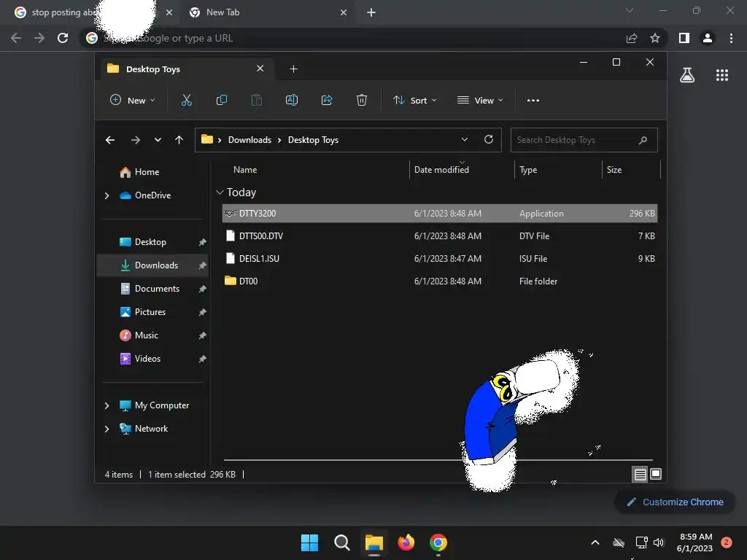Expand Network tree node
The image size is (747, 560).
tap(107, 429)
